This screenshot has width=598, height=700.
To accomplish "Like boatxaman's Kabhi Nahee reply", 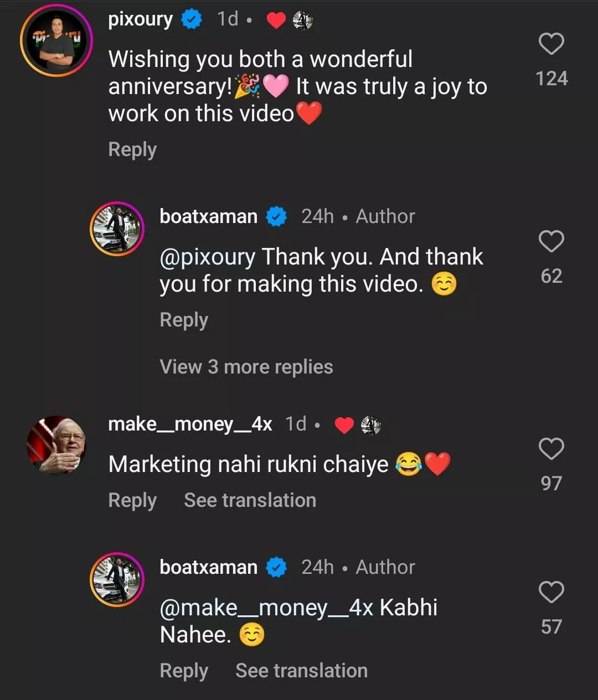I will tap(551, 592).
